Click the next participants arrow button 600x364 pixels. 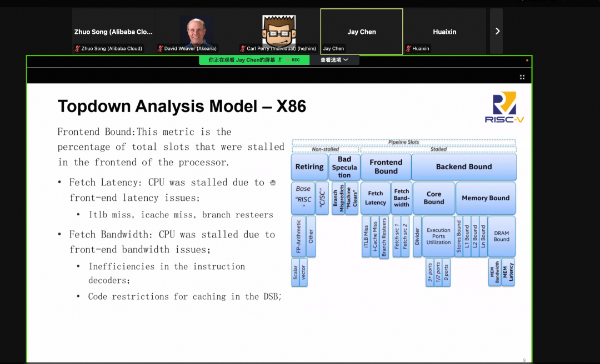[x=496, y=32]
